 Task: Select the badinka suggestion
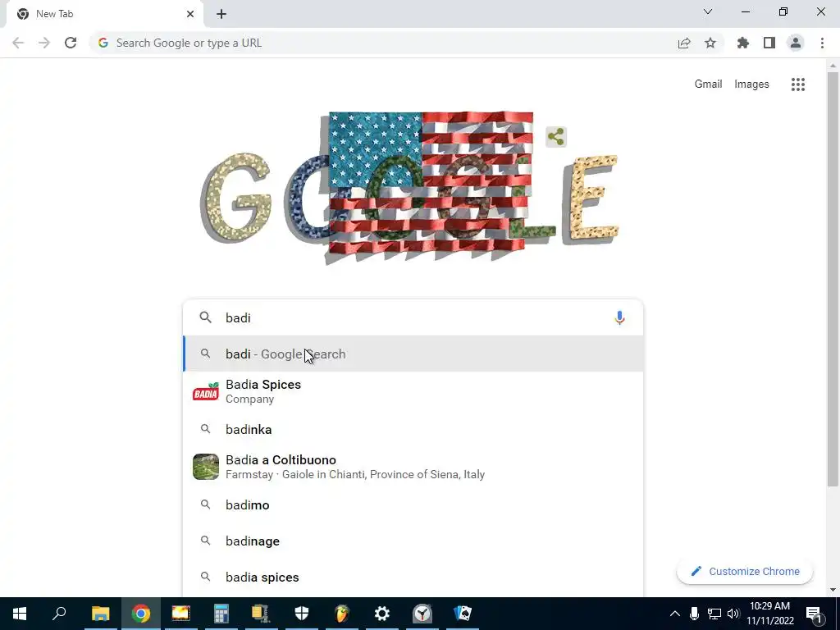coord(413,430)
